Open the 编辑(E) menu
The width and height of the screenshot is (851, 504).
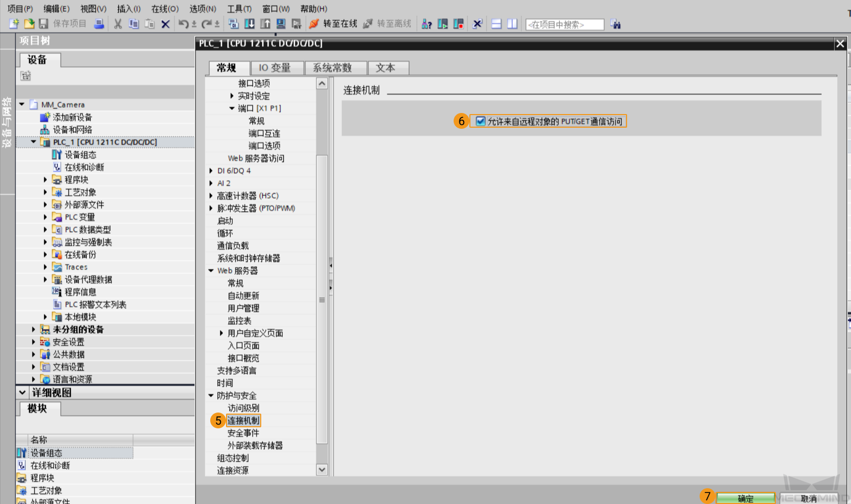pos(56,8)
